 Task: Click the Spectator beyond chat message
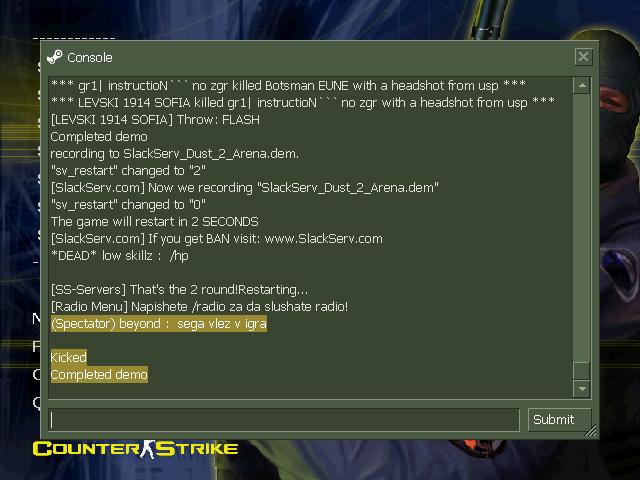[159, 324]
